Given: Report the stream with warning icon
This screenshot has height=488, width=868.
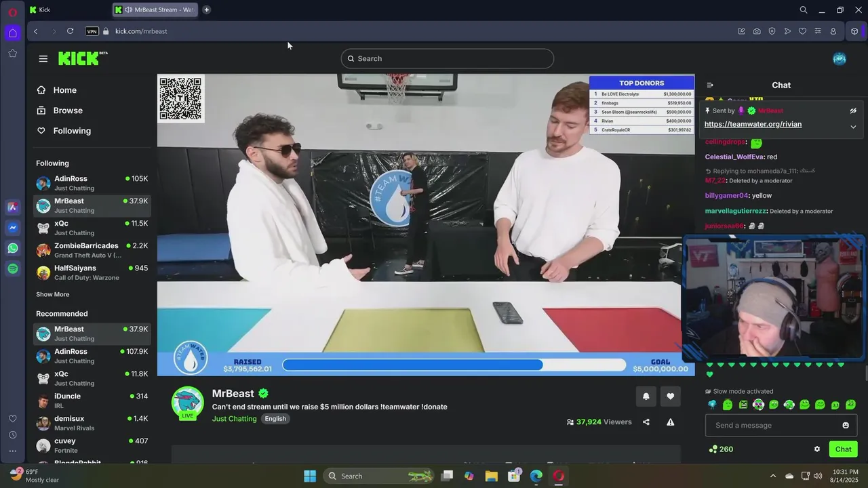Looking at the screenshot, I should pyautogui.click(x=671, y=422).
